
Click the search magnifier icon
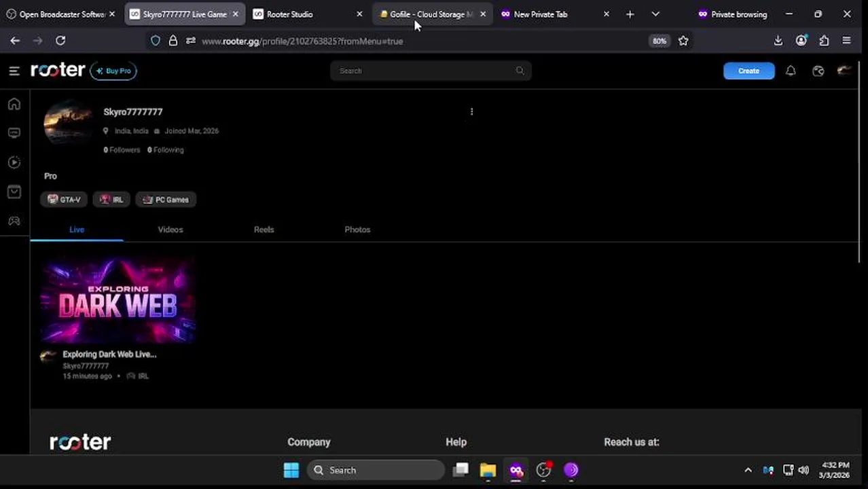pyautogui.click(x=520, y=71)
